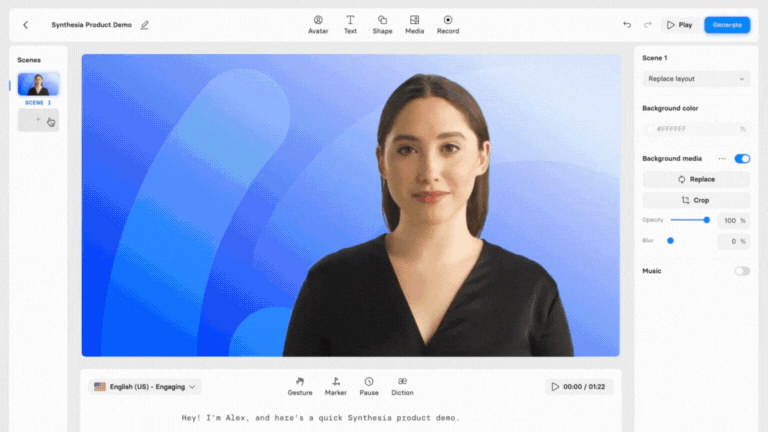The width and height of the screenshot is (768, 432).
Task: Undo the last action
Action: click(x=627, y=24)
